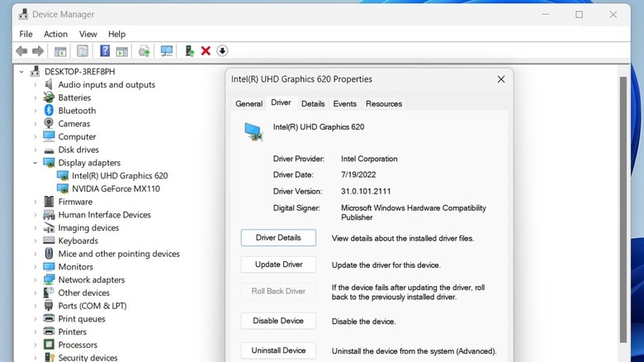
Task: Select Intel(R) UHD Graphics 620 in tree
Action: [x=120, y=176]
